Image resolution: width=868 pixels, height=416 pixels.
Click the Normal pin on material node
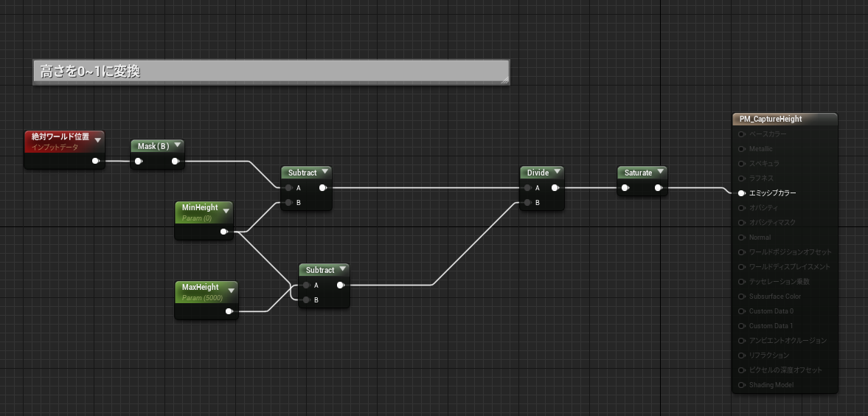tap(742, 237)
